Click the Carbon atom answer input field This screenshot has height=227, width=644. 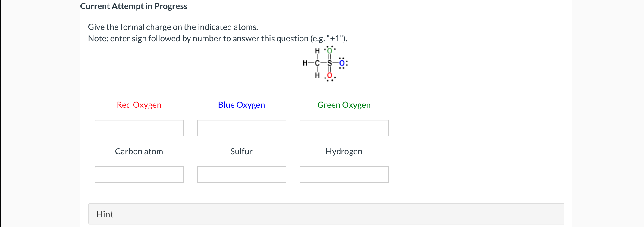(x=139, y=174)
